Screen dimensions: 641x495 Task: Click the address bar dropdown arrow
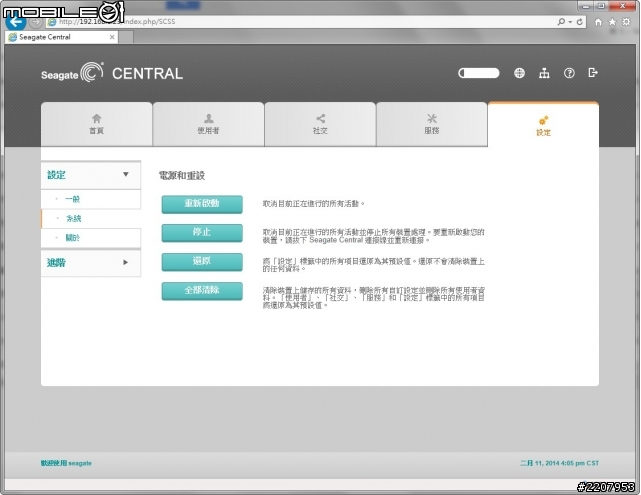(x=570, y=22)
